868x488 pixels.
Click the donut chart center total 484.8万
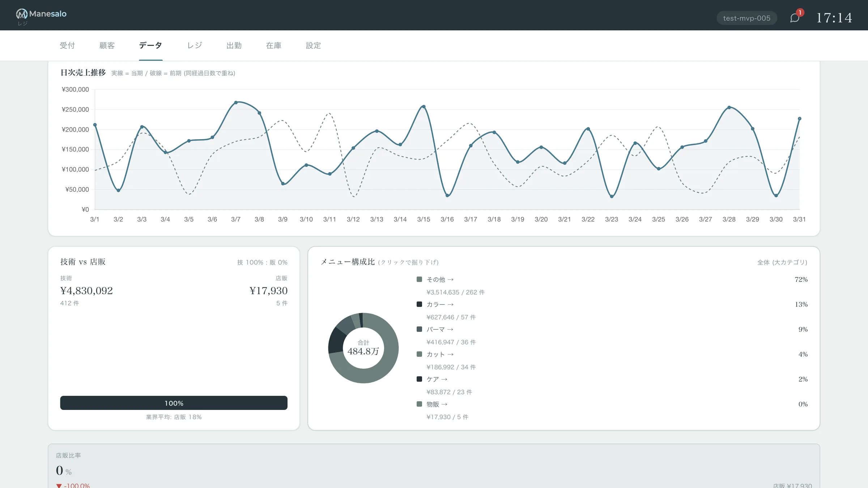click(363, 351)
